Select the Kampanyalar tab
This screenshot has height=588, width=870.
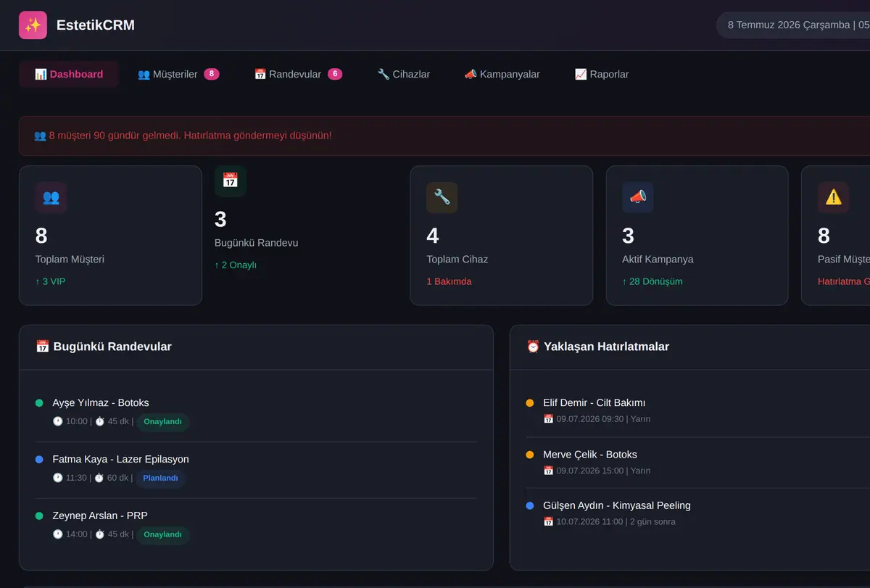[x=502, y=74]
